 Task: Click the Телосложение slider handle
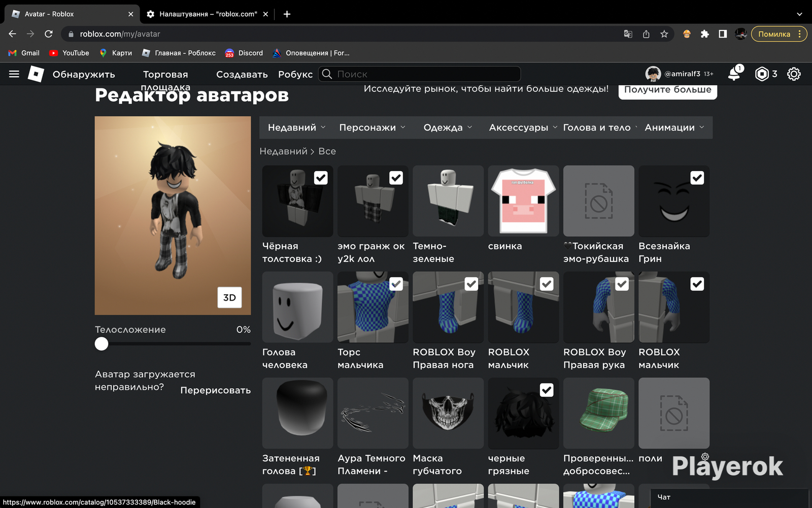coord(101,344)
